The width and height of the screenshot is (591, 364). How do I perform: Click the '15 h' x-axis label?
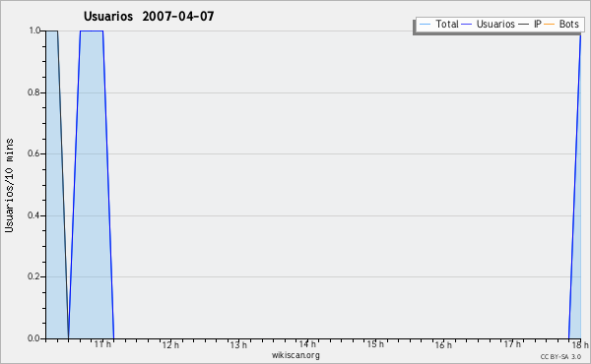[x=375, y=344]
